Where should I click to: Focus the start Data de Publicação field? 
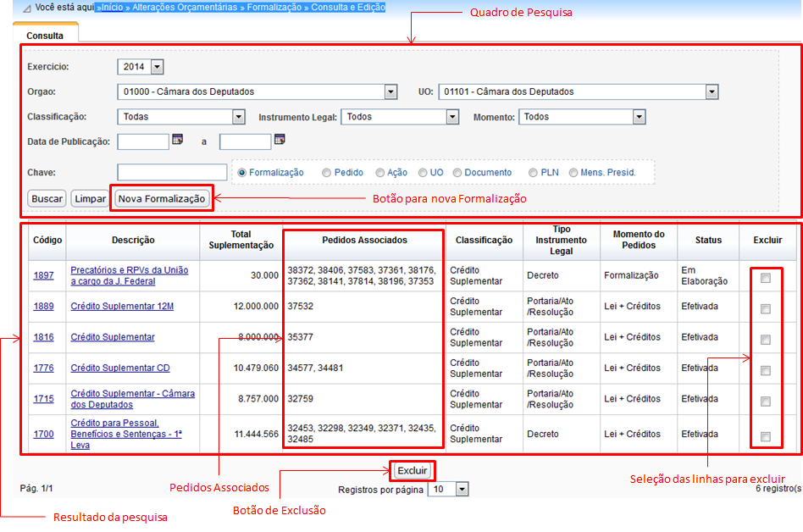[143, 141]
